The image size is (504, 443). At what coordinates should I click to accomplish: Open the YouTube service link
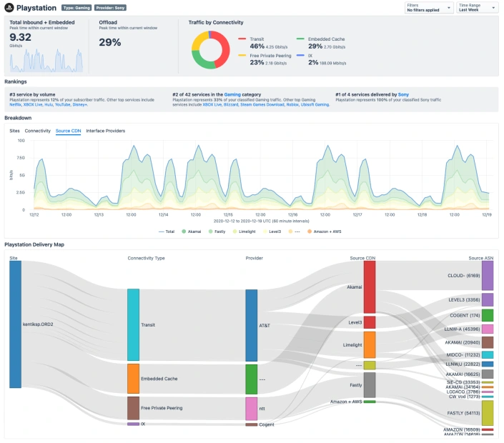pos(62,104)
